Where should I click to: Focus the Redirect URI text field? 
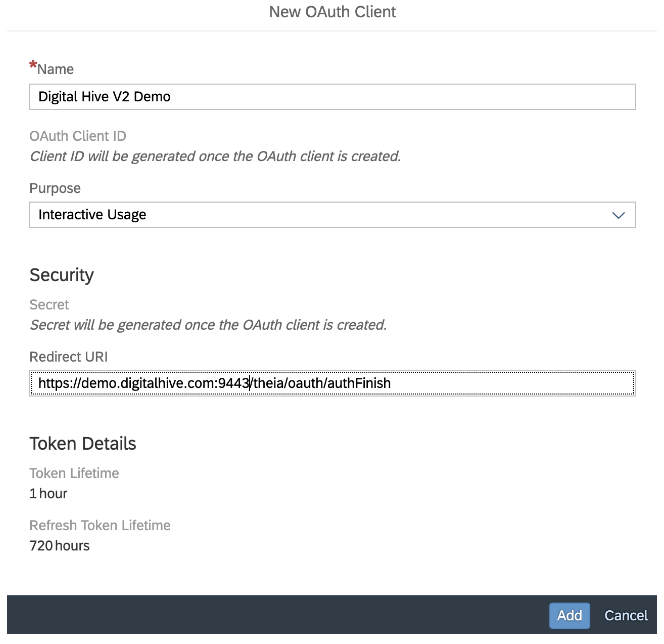coord(332,383)
